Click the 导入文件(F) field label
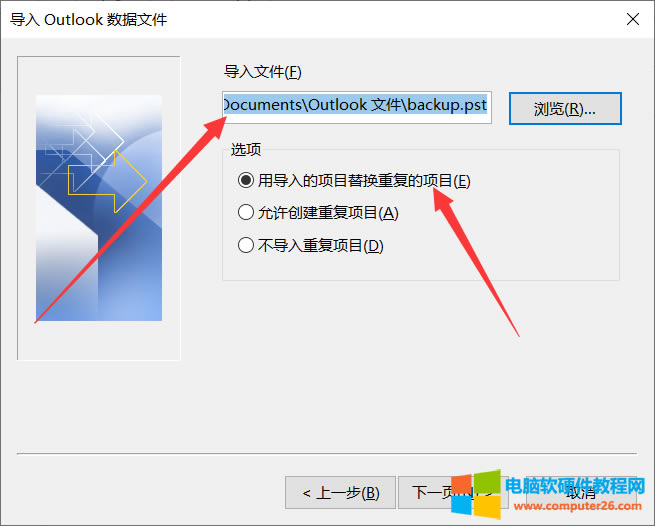 pyautogui.click(x=262, y=72)
